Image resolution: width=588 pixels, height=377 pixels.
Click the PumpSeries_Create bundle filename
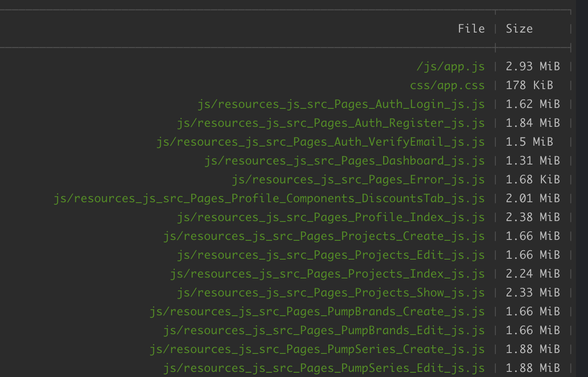click(x=317, y=349)
